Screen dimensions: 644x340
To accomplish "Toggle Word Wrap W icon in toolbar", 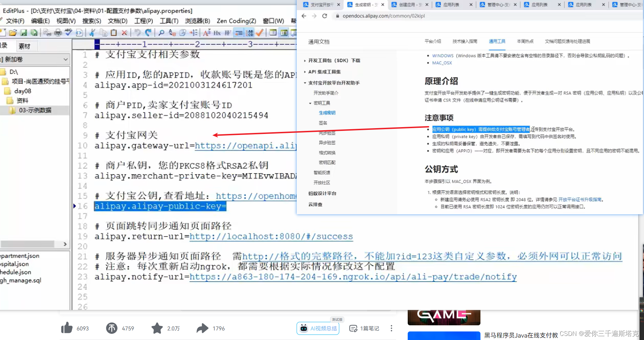I will point(228,33).
